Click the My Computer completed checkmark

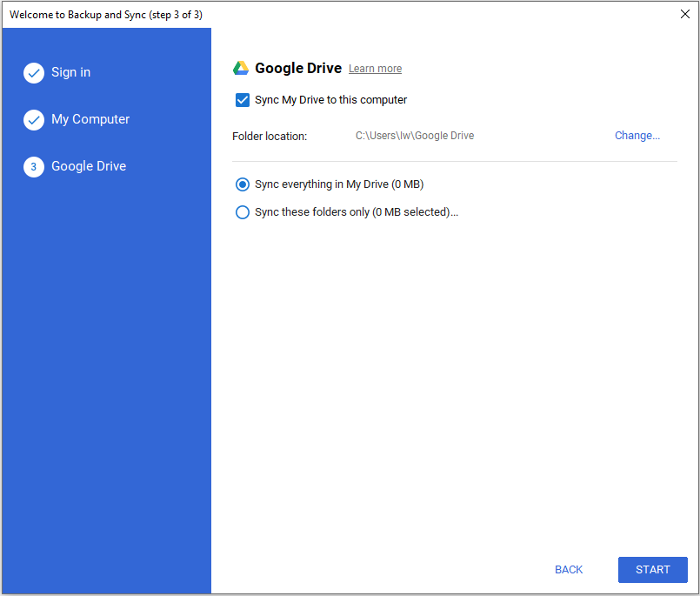pos(33,119)
